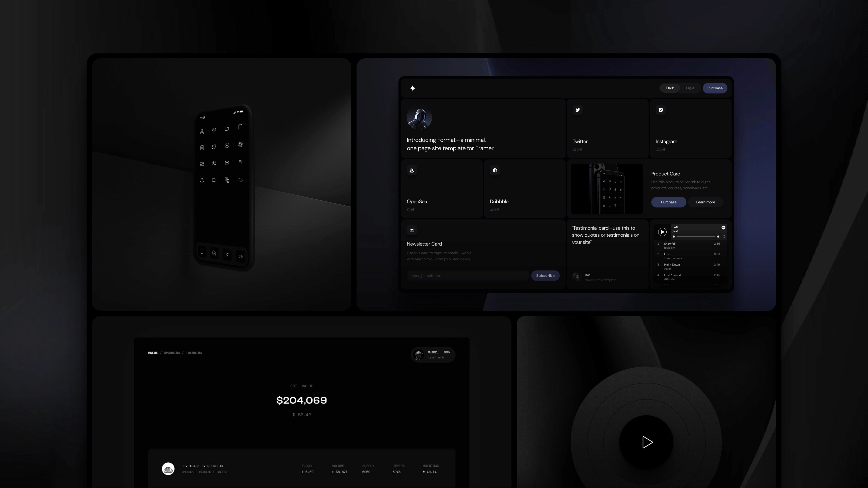Open wallet address dropdown 0x881...000
868x488 pixels.
433,354
